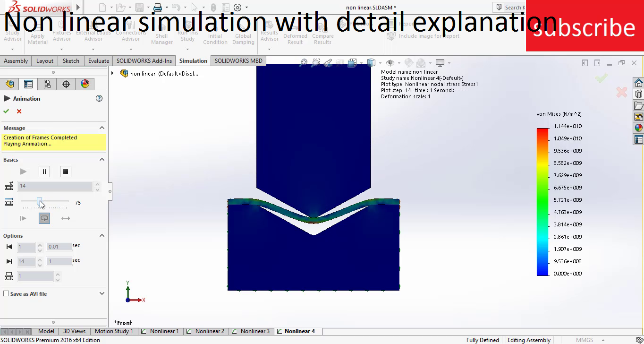Enable the Save as AVI file checkbox

6,294
